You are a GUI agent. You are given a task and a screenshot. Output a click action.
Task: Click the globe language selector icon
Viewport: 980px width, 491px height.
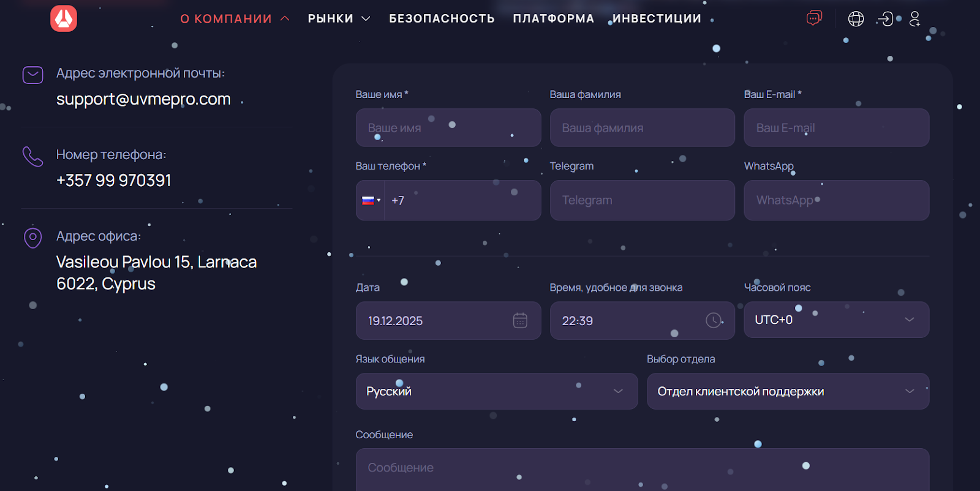tap(856, 19)
